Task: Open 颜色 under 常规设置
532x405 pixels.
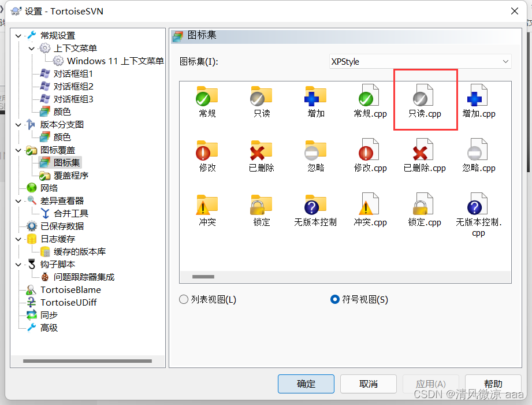Action: tap(62, 112)
